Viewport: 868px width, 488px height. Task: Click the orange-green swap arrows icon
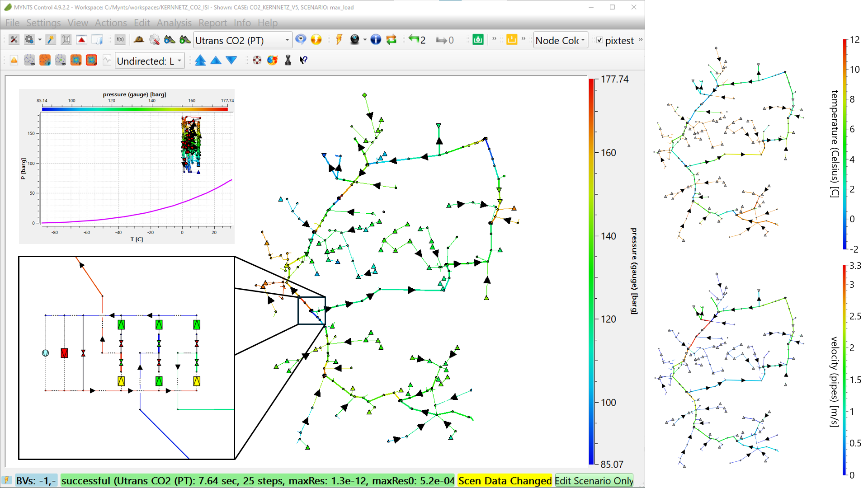(x=392, y=40)
